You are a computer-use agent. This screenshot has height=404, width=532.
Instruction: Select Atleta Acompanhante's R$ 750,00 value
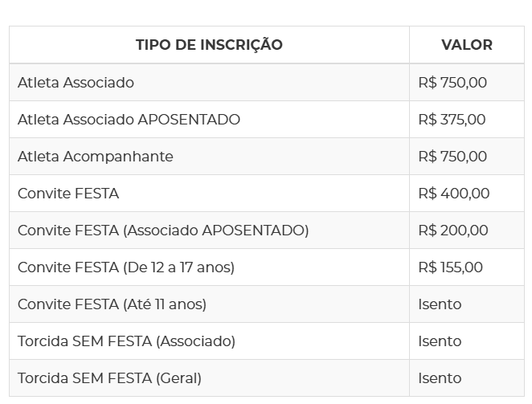[452, 157]
